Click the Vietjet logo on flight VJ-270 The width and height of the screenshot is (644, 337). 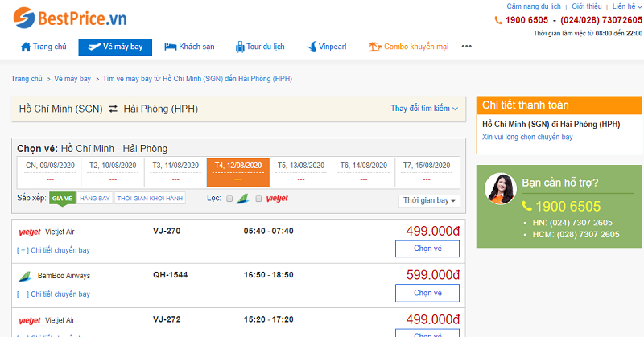tap(30, 232)
